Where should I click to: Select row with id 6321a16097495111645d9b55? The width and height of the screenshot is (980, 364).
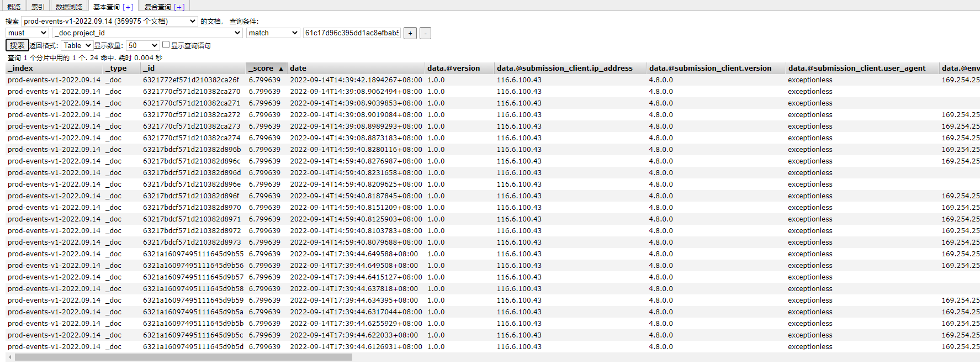[x=492, y=254]
